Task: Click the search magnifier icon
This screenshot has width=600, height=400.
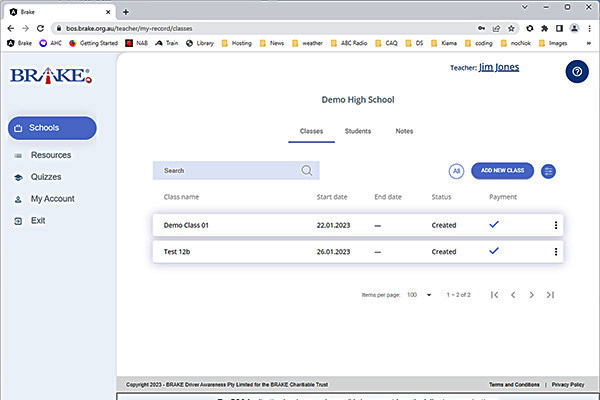Action: 307,171
